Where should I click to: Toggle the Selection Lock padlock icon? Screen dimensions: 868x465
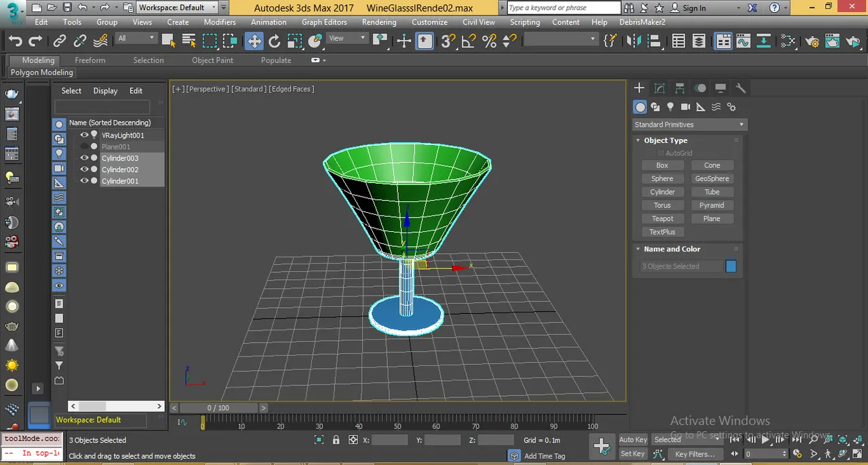[336, 440]
